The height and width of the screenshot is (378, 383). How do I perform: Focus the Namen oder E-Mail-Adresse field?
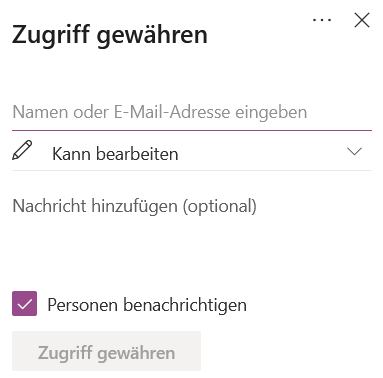click(192, 112)
